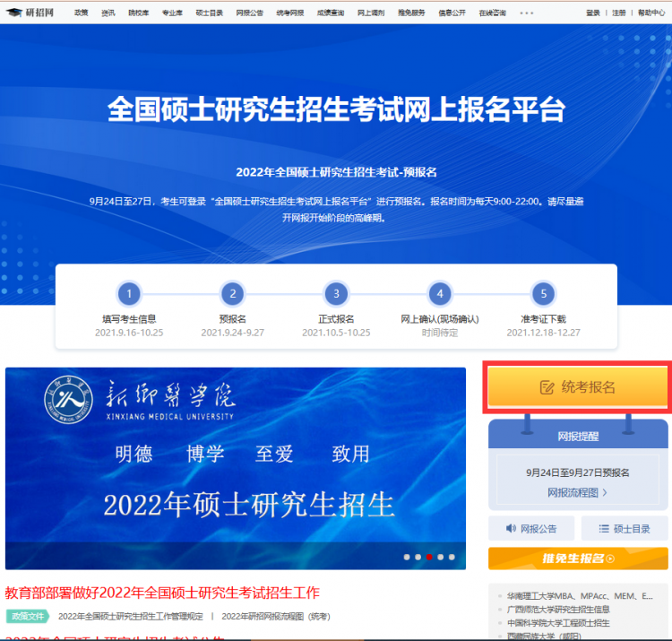
Task: Expand the three-dot more menu in navigation
Action: coord(526,13)
